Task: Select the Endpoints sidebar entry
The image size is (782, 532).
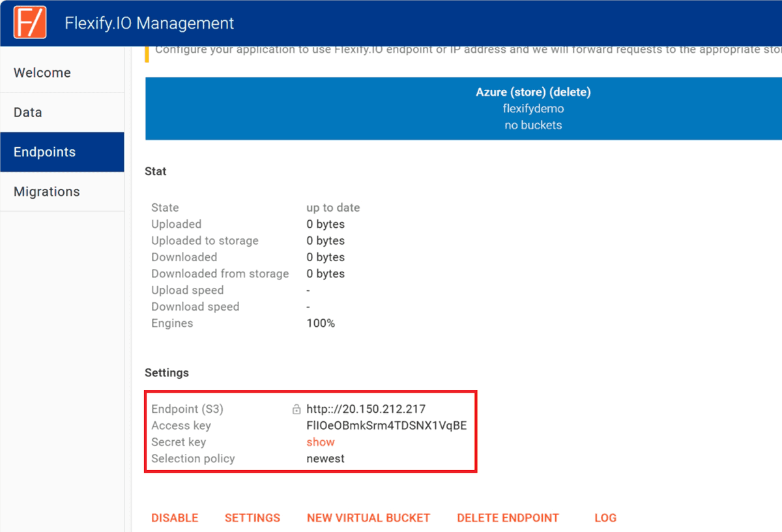Action: click(x=44, y=151)
